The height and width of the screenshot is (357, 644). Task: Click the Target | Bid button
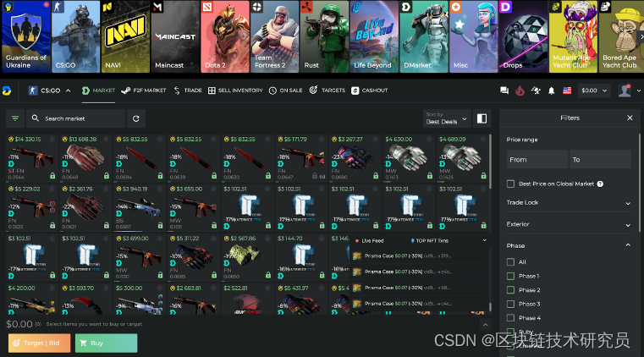40,343
